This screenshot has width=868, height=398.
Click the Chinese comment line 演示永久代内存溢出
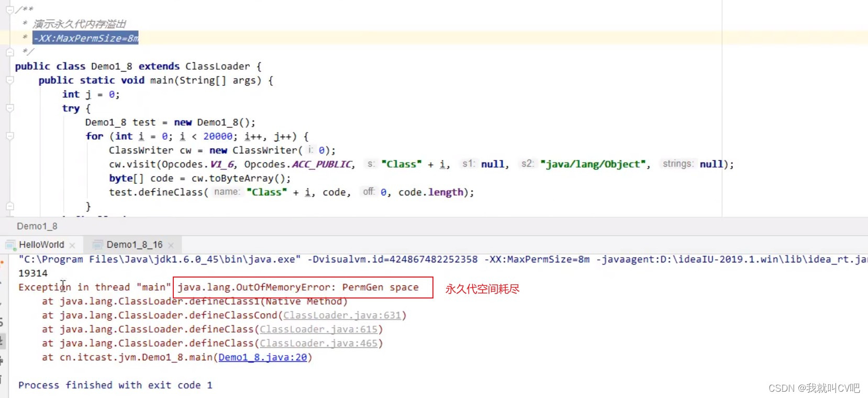[x=80, y=24]
